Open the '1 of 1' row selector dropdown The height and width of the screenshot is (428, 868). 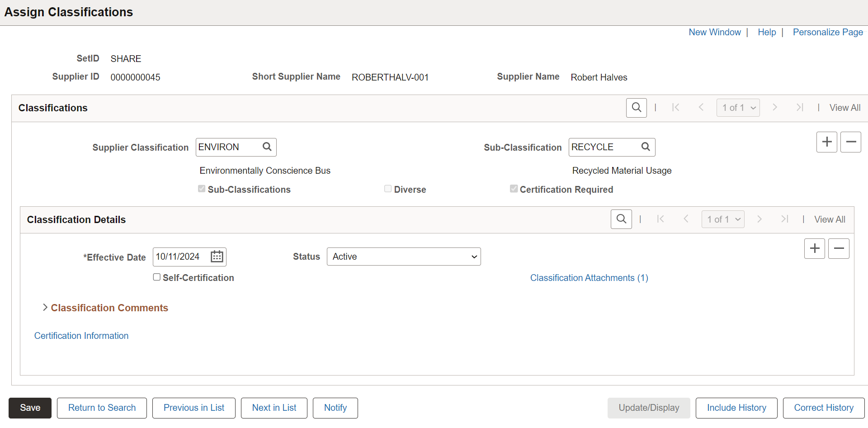[737, 108]
